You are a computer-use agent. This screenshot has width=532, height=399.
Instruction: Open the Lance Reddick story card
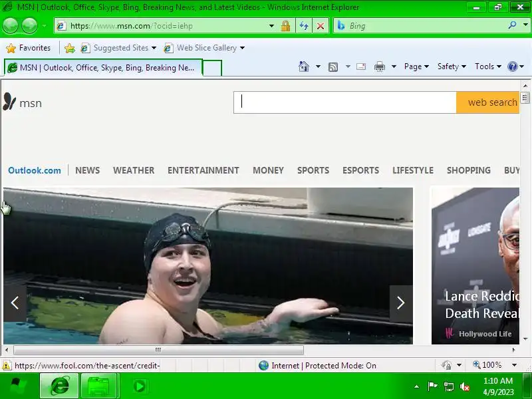[x=475, y=265]
